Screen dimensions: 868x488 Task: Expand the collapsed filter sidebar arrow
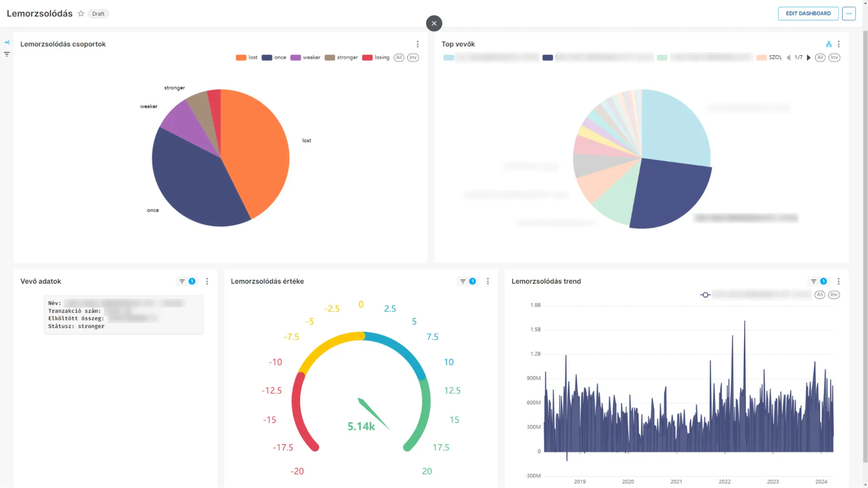[x=7, y=43]
